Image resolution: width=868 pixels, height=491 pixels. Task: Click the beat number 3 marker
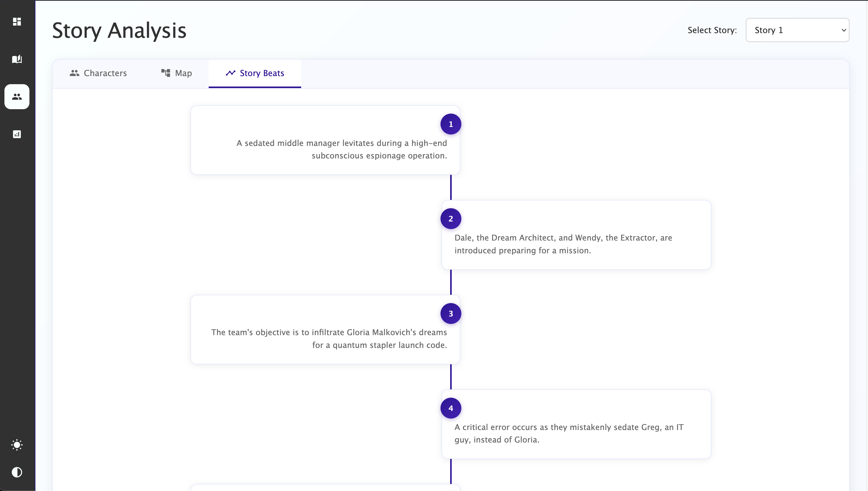pyautogui.click(x=451, y=314)
